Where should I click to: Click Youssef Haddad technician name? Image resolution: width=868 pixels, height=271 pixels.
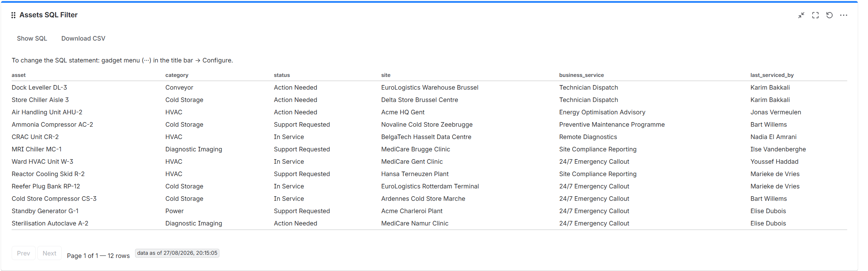(774, 162)
